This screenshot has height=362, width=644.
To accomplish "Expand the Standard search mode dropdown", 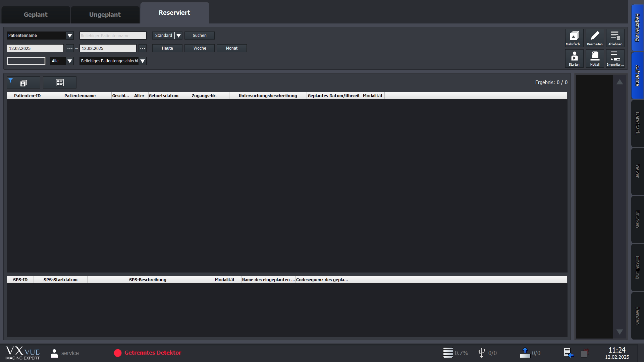I will click(178, 36).
